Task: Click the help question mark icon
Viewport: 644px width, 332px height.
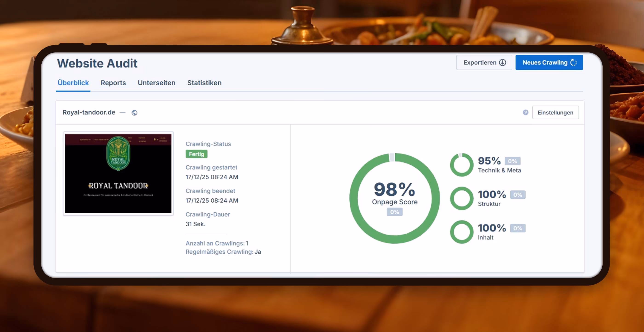Action: pos(526,112)
